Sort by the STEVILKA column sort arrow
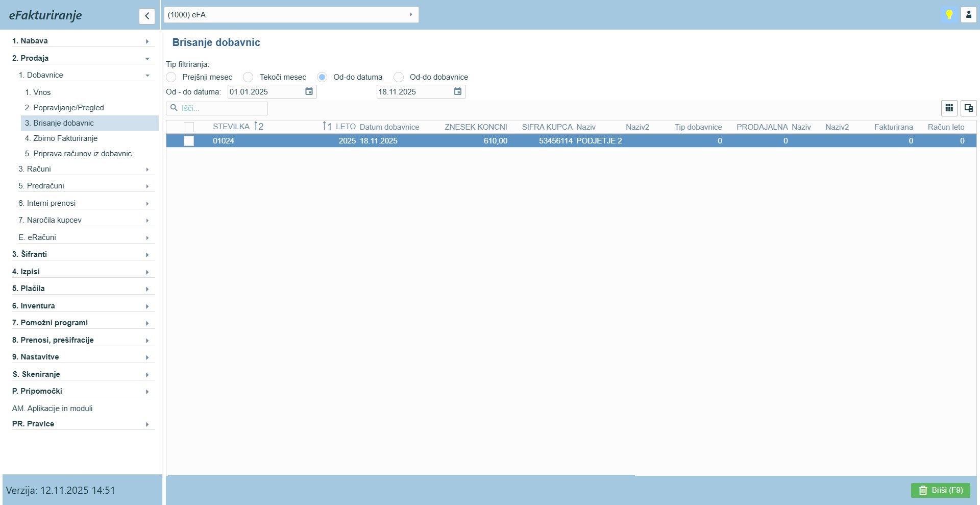This screenshot has width=980, height=505. [x=257, y=127]
